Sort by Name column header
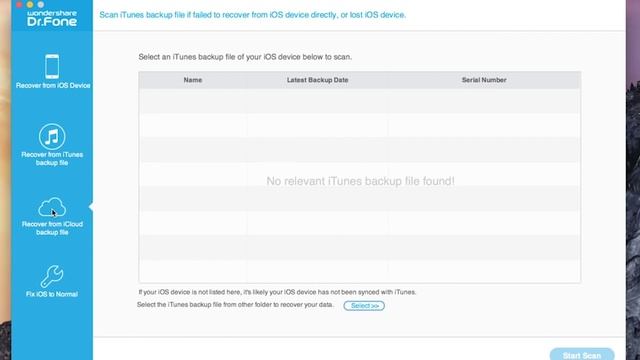 (193, 80)
